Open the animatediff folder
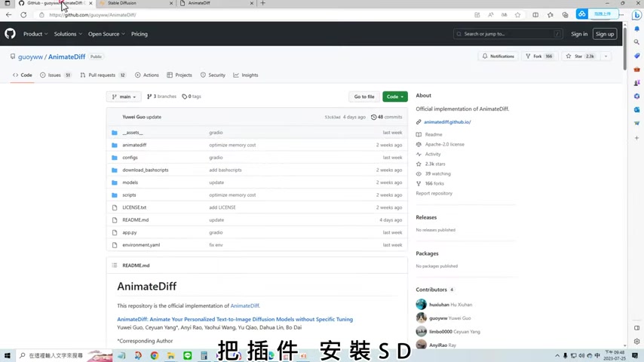 (x=134, y=145)
